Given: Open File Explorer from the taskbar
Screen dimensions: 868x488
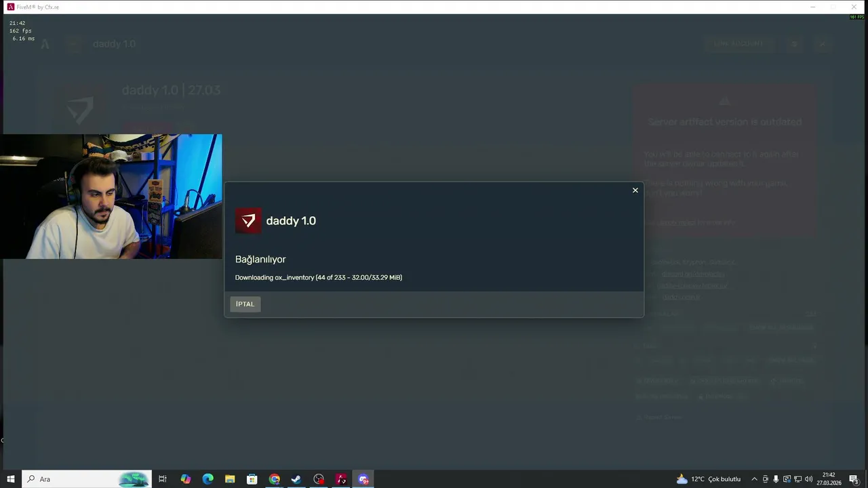Looking at the screenshot, I should (230, 479).
